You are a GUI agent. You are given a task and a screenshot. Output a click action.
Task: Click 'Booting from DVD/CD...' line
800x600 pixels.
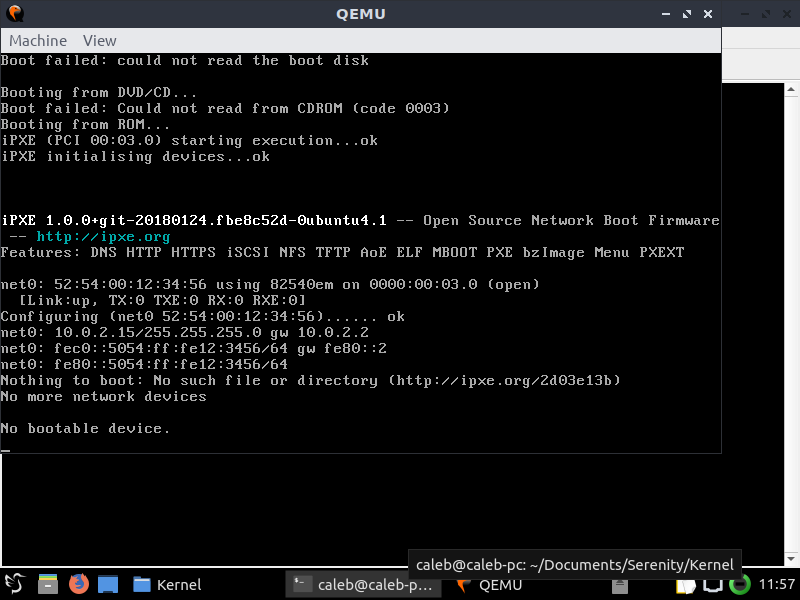(98, 93)
